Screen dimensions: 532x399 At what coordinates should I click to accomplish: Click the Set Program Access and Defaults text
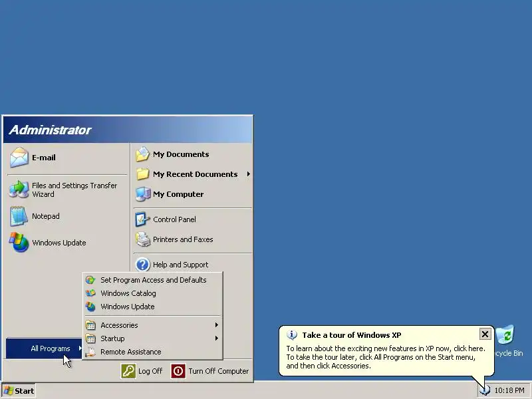coord(154,280)
